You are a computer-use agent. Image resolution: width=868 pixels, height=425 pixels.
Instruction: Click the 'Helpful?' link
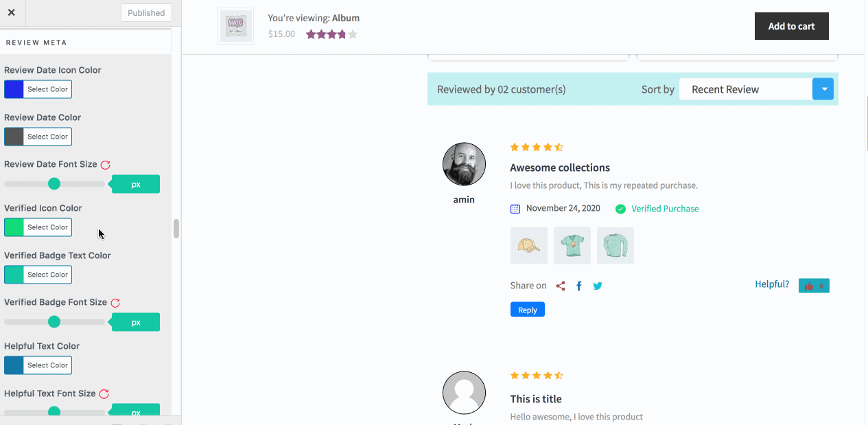tap(772, 284)
